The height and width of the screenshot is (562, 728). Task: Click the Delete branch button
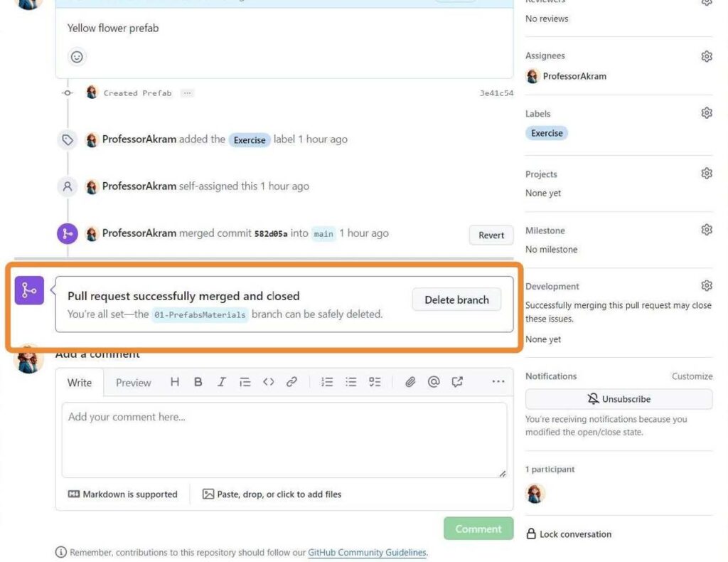coord(456,300)
